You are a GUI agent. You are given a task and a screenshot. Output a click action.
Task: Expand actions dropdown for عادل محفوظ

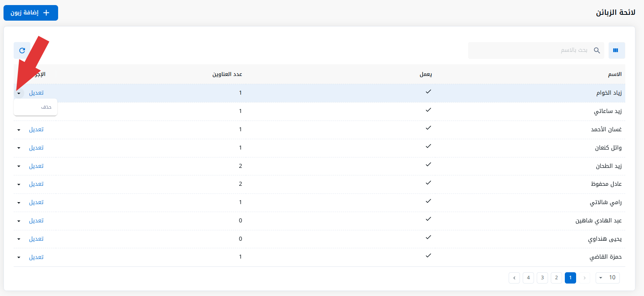pyautogui.click(x=19, y=184)
